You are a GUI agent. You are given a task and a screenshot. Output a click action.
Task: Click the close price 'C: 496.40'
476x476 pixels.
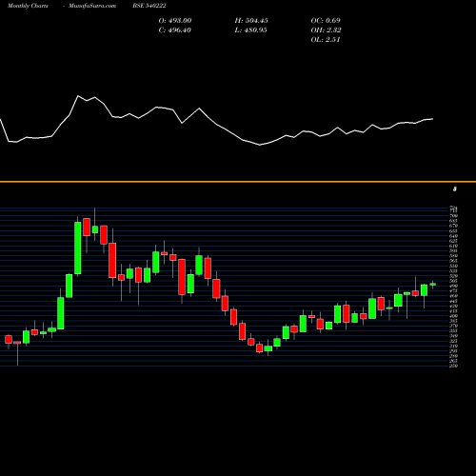175,30
